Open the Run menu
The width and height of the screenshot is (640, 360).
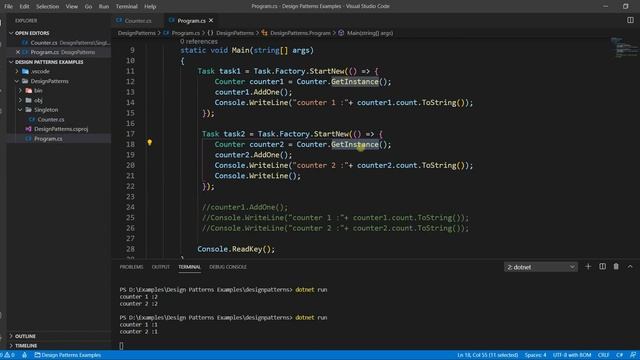pyautogui.click(x=104, y=6)
